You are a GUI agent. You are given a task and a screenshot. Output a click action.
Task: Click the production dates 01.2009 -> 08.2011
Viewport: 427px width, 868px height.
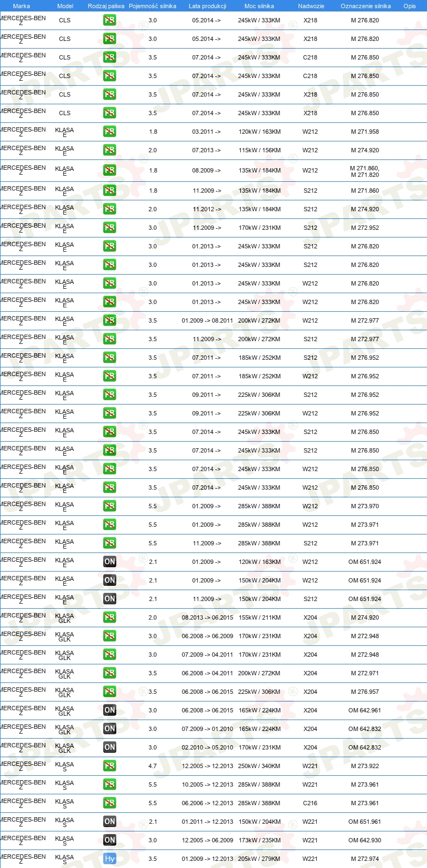click(207, 320)
